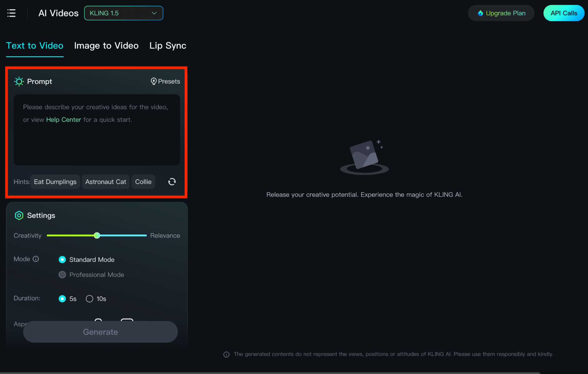Click the Help Center link

click(x=64, y=119)
